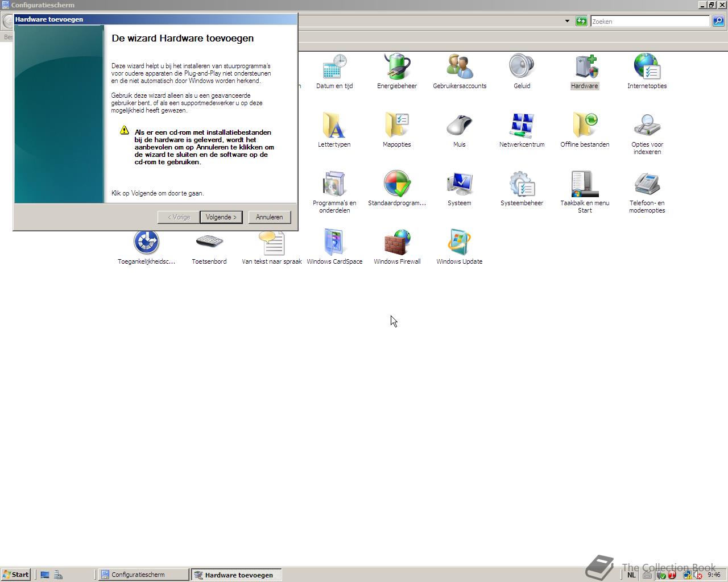Image resolution: width=728 pixels, height=582 pixels.
Task: Open the Muis mouse settings
Action: pyautogui.click(x=460, y=130)
